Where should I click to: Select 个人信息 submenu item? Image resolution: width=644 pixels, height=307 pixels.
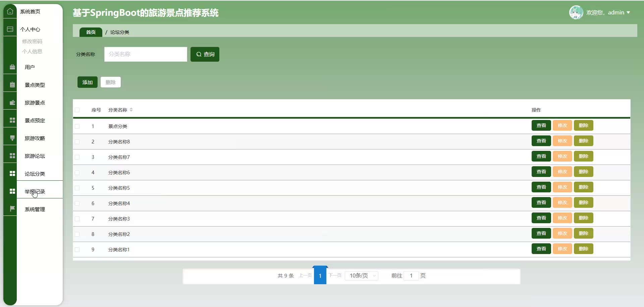pos(32,51)
